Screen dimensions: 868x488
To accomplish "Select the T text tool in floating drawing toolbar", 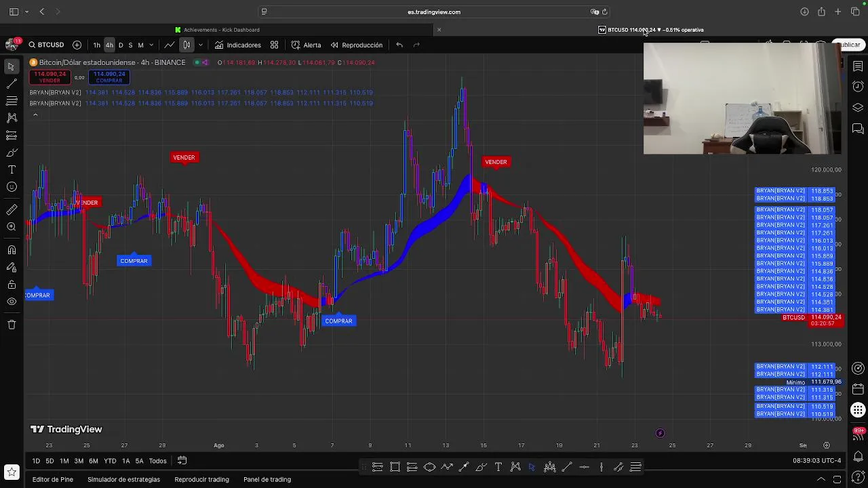I will pos(498,467).
